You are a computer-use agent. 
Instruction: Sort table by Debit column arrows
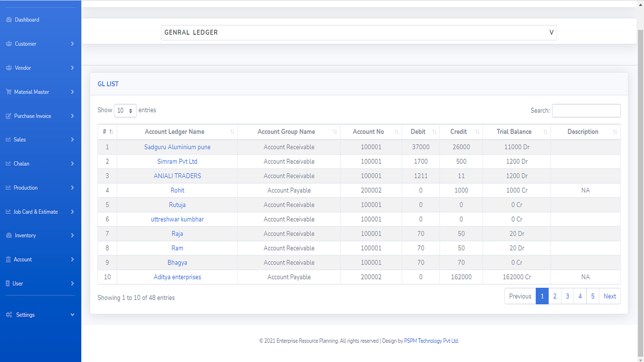point(434,132)
